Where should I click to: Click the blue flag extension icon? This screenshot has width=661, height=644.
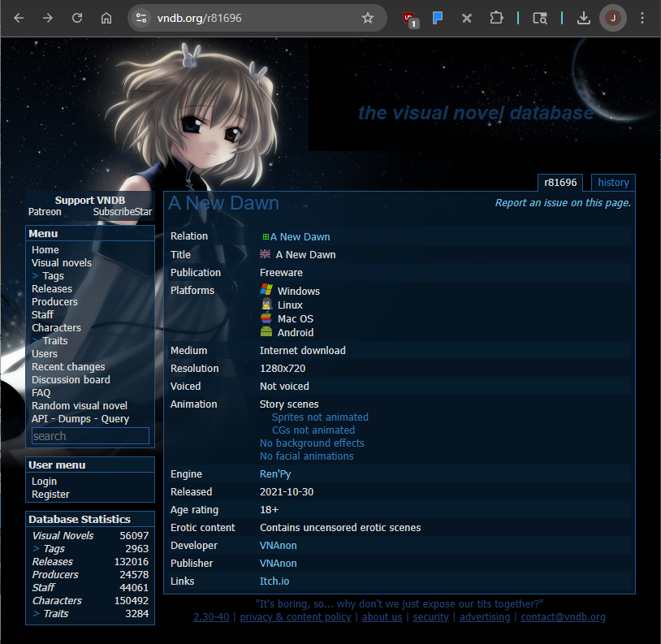438,18
